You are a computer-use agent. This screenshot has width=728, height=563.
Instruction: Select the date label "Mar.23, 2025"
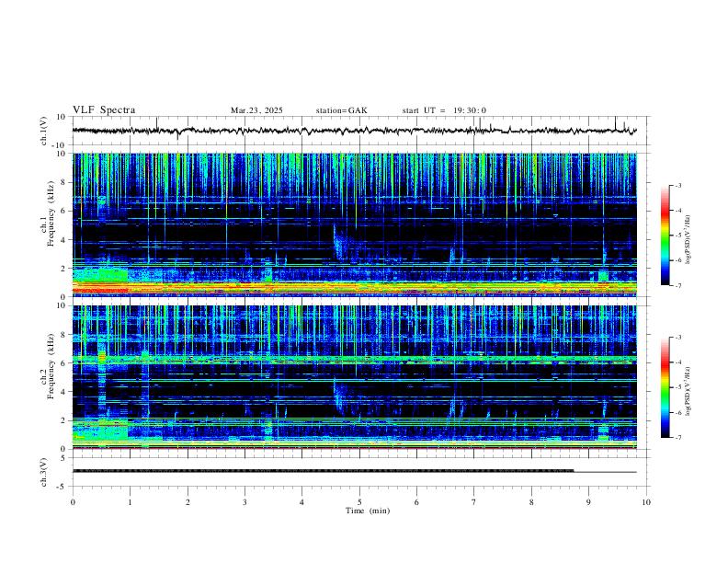click(256, 110)
